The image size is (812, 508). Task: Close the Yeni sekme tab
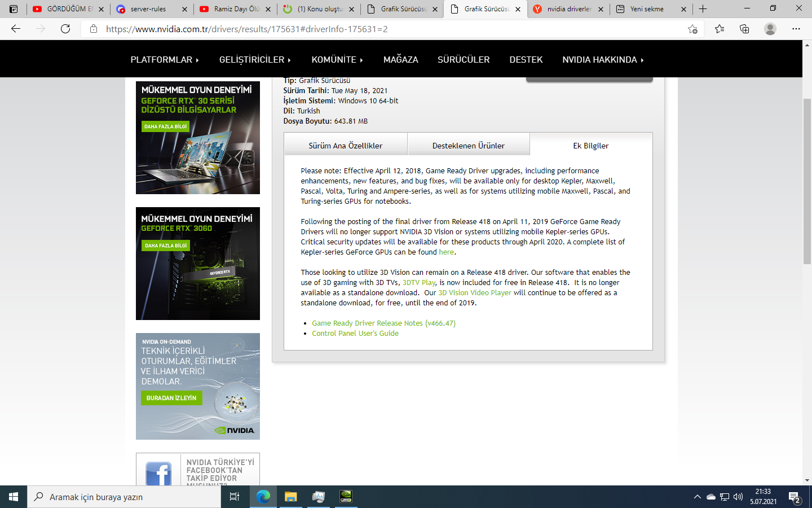pyautogui.click(x=683, y=9)
